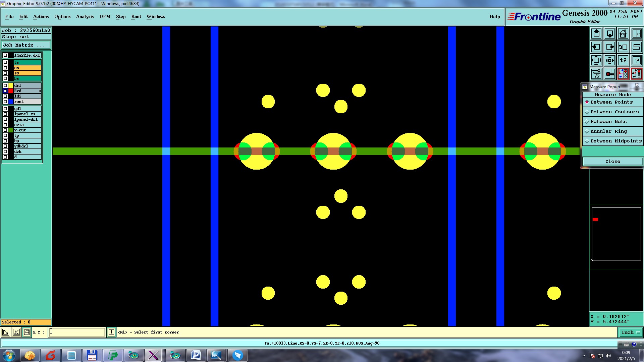Close the Measure Popup via Close button

point(612,162)
